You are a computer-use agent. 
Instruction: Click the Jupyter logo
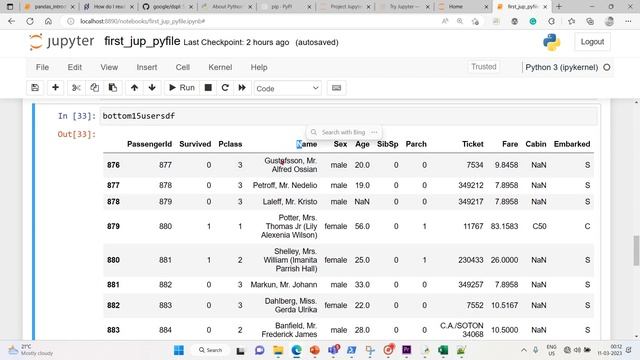(x=62, y=42)
